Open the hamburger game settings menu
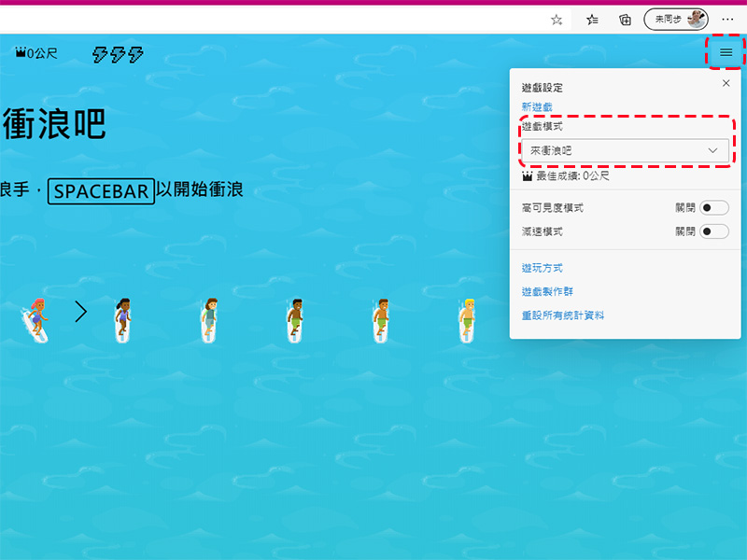Image resolution: width=747 pixels, height=560 pixels. tap(726, 52)
